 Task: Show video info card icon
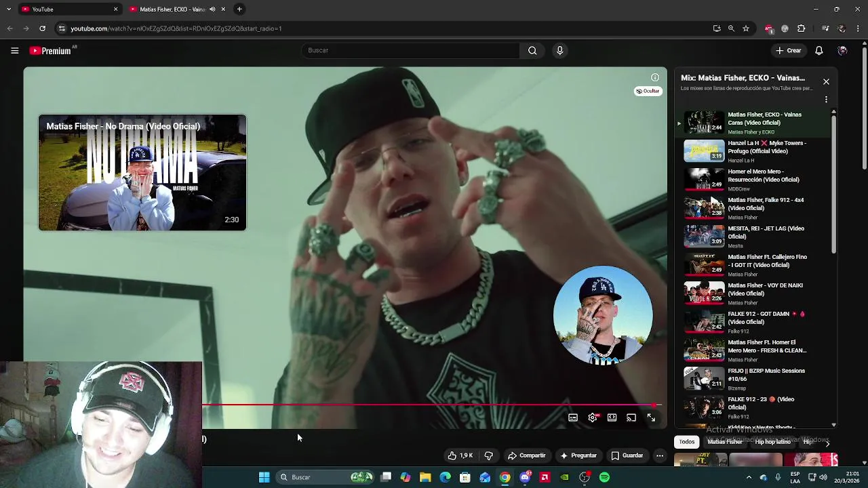655,77
